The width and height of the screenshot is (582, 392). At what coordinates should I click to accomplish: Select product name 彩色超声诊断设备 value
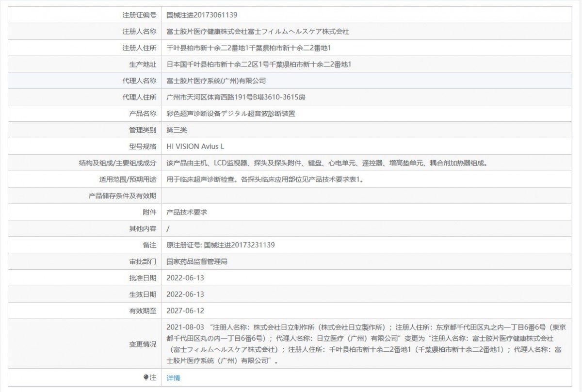[x=231, y=114]
